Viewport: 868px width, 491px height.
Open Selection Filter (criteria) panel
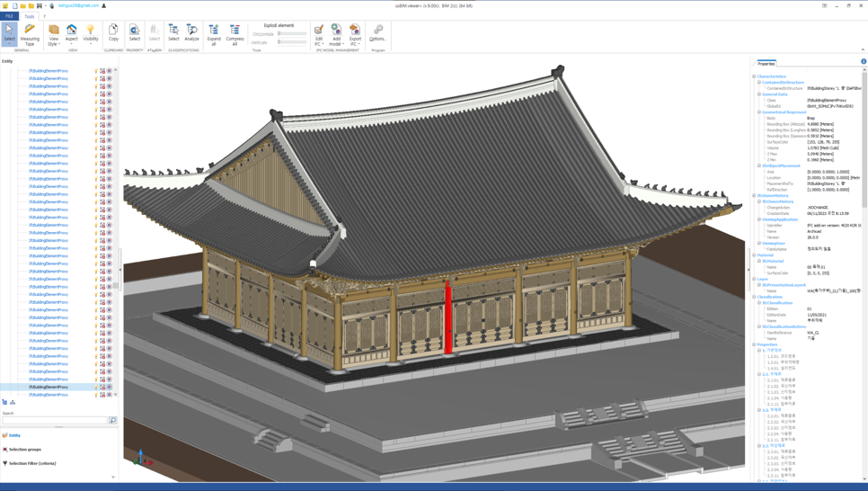[x=32, y=464]
